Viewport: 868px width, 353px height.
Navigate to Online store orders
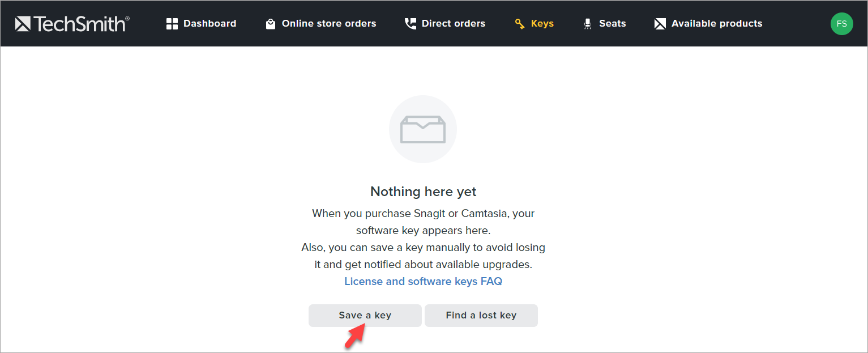(x=328, y=23)
